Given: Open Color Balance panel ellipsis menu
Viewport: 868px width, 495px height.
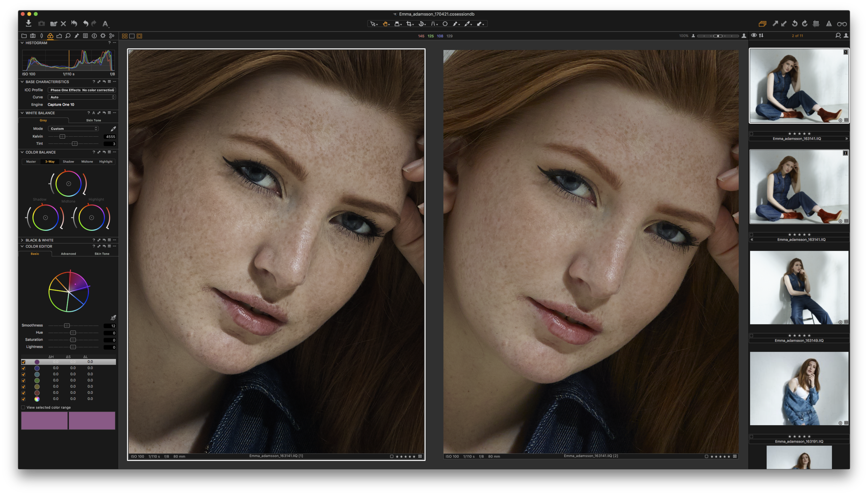Looking at the screenshot, I should click(115, 152).
